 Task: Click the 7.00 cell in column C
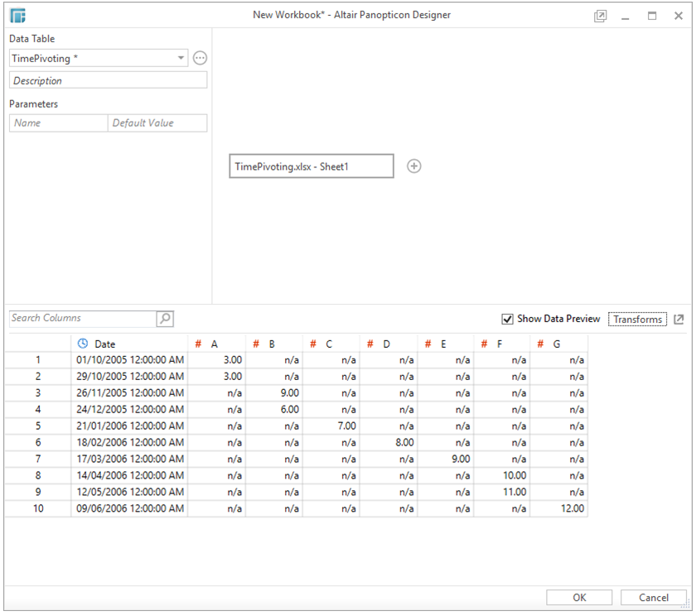(x=331, y=426)
